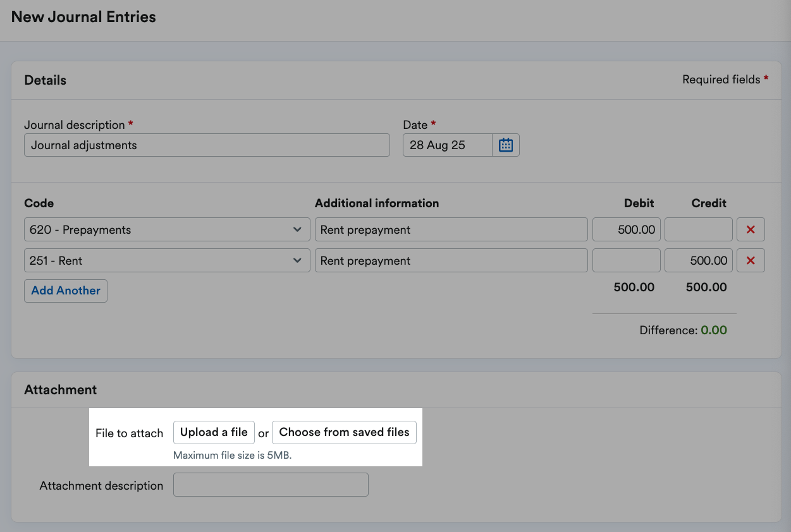Click the File to attach label
Screen dimensions: 791x532
tap(129, 433)
